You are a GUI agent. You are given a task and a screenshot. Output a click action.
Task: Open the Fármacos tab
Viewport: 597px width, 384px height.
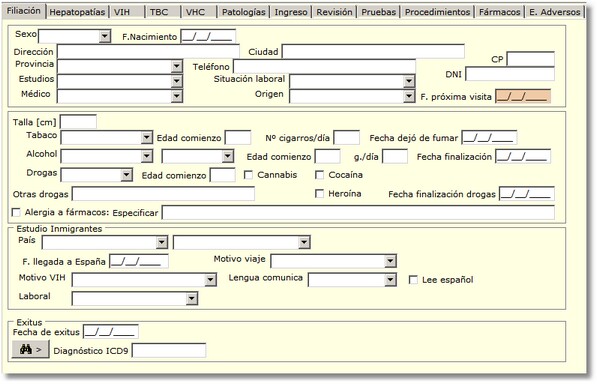point(500,12)
